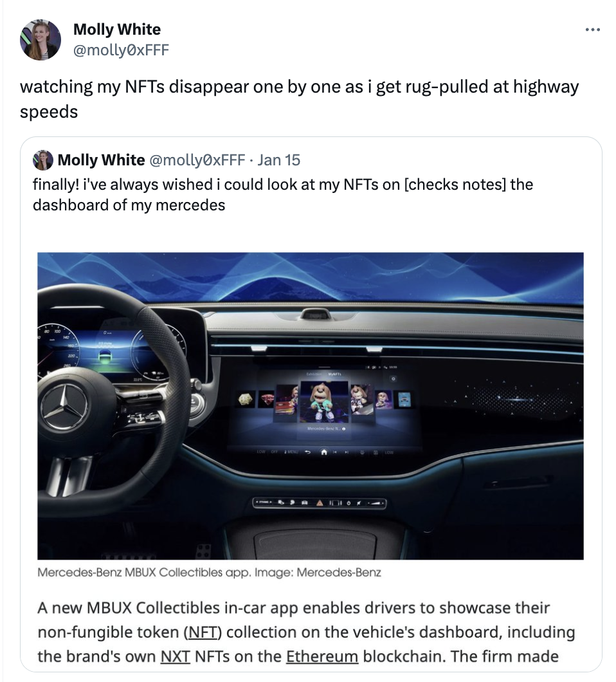The height and width of the screenshot is (682, 616).
Task: Click the Mercedes star logo on the steering wheel
Action: [64, 407]
